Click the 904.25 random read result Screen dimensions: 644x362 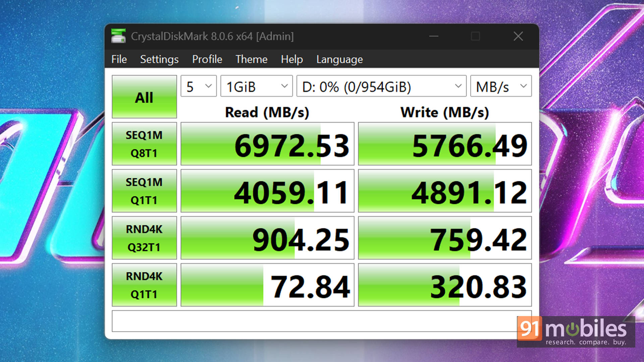click(x=267, y=238)
